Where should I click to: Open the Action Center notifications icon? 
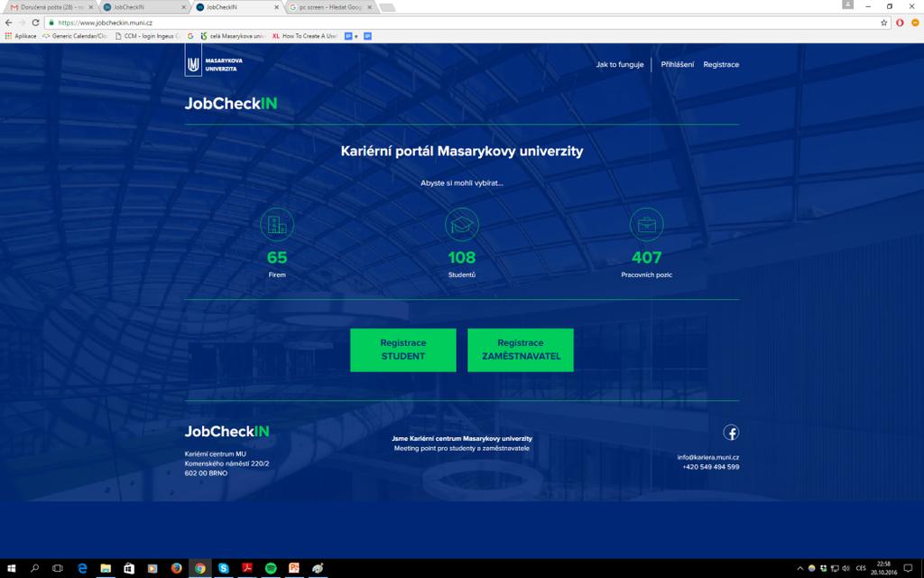[x=908, y=569]
